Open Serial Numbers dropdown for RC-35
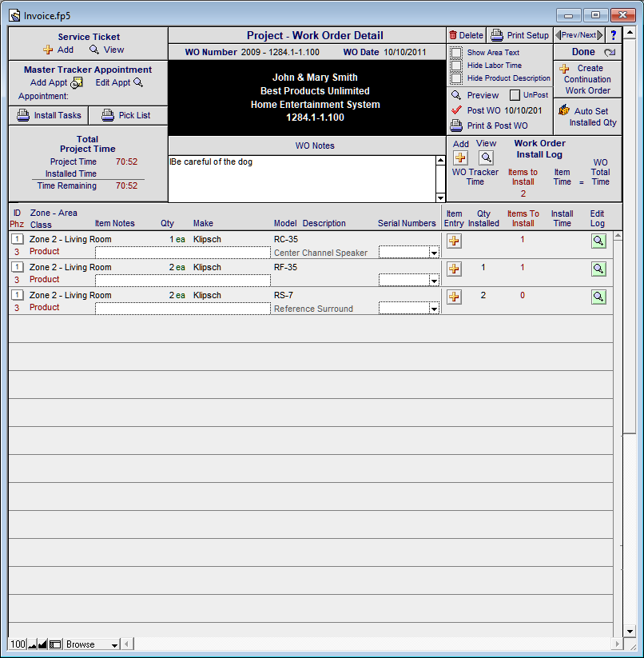 click(x=434, y=253)
